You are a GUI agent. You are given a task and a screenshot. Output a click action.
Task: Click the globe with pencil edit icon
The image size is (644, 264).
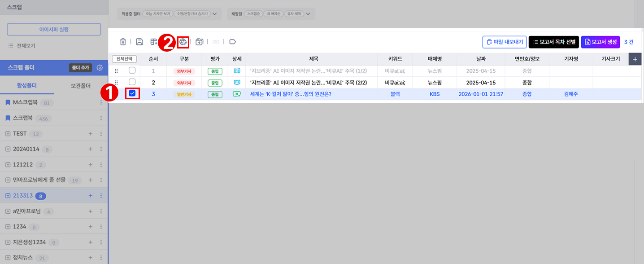pyautogui.click(x=183, y=42)
